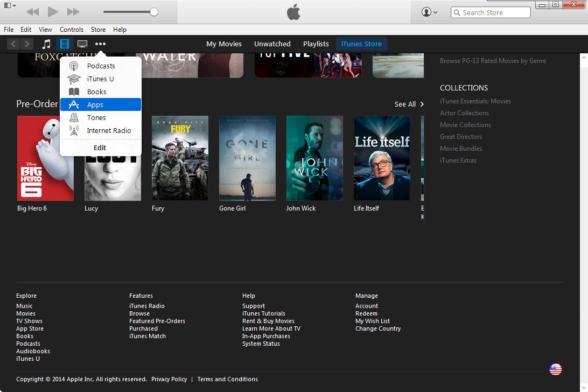Click the three-dots More media button

coord(100,44)
